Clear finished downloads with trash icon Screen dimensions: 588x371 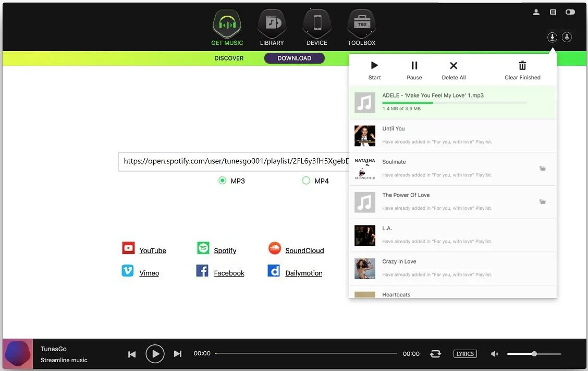(x=522, y=70)
